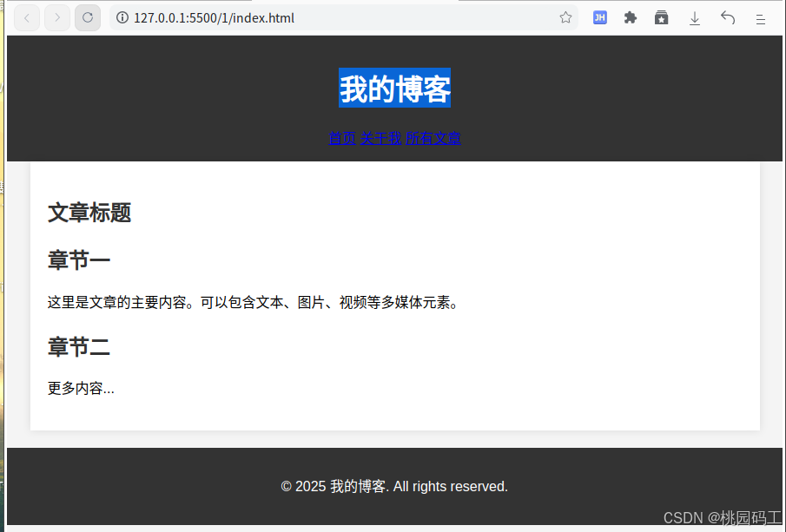Click the 文章标题 heading
786x532 pixels.
[x=89, y=213]
